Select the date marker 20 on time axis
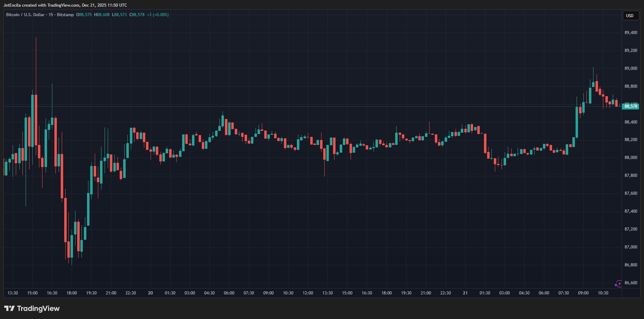The image size is (644, 319). (x=151, y=293)
